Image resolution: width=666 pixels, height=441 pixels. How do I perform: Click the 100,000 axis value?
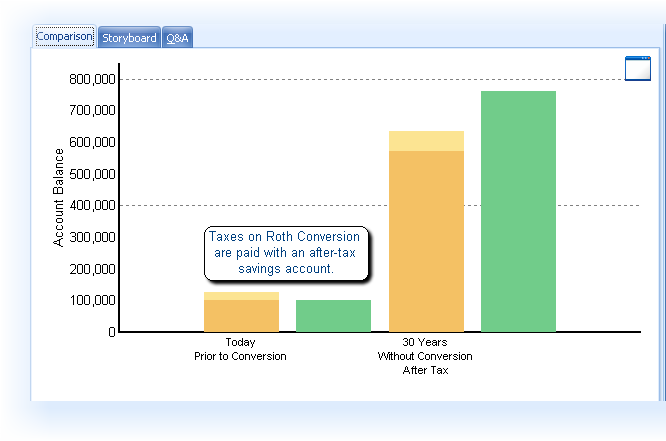click(89, 300)
